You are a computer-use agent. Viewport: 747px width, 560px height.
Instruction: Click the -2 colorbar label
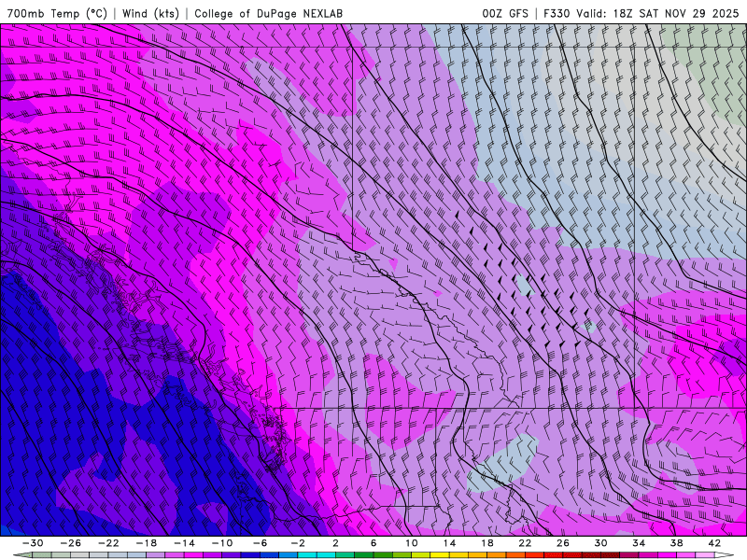[x=298, y=543]
